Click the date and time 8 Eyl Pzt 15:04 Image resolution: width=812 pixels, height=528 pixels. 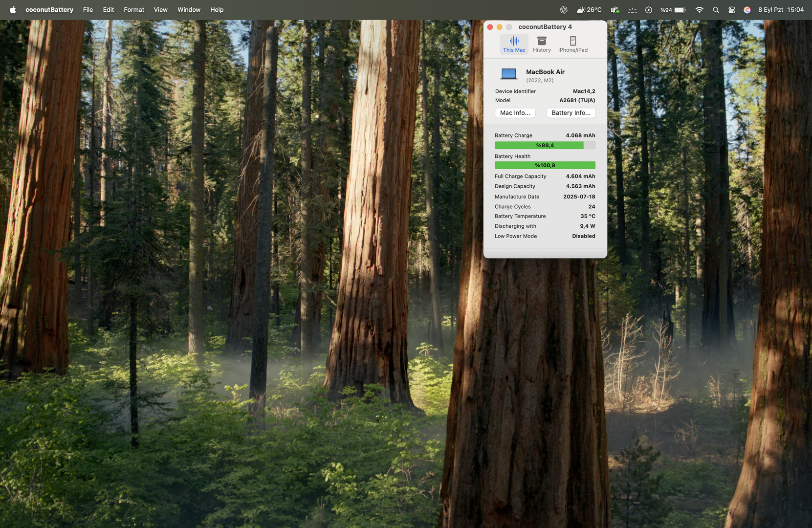[x=781, y=10]
